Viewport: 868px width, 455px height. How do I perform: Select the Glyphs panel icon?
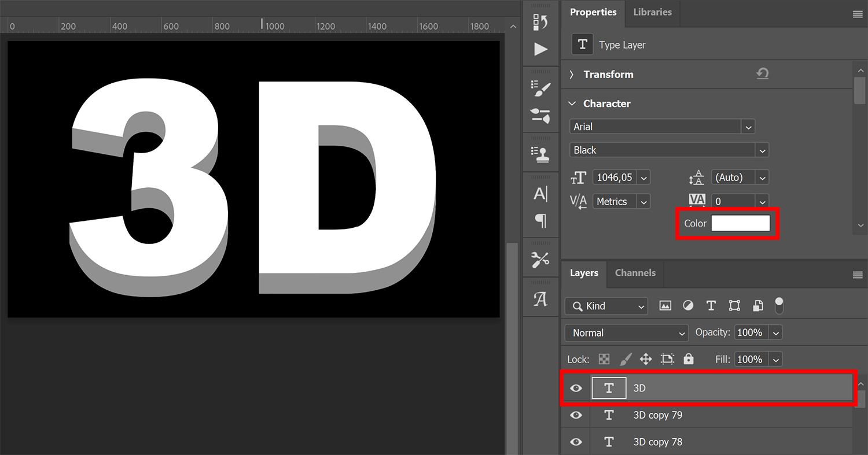click(x=540, y=298)
